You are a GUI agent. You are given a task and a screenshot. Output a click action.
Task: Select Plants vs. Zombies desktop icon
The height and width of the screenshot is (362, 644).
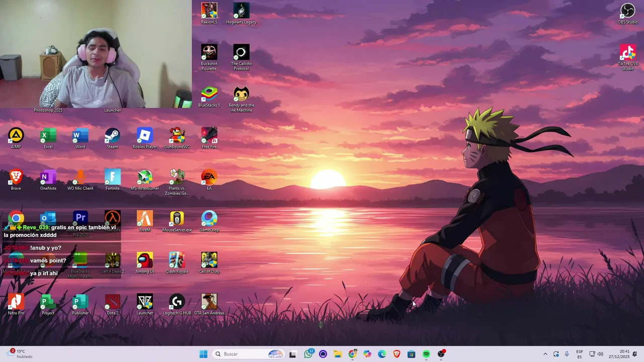(177, 182)
